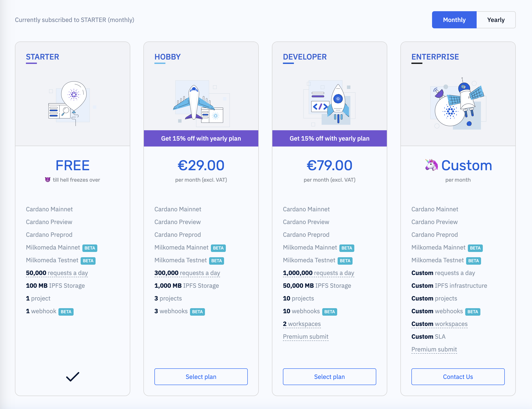532x409 pixels.
Task: Click the DEVELOPER plan title label
Action: point(304,56)
